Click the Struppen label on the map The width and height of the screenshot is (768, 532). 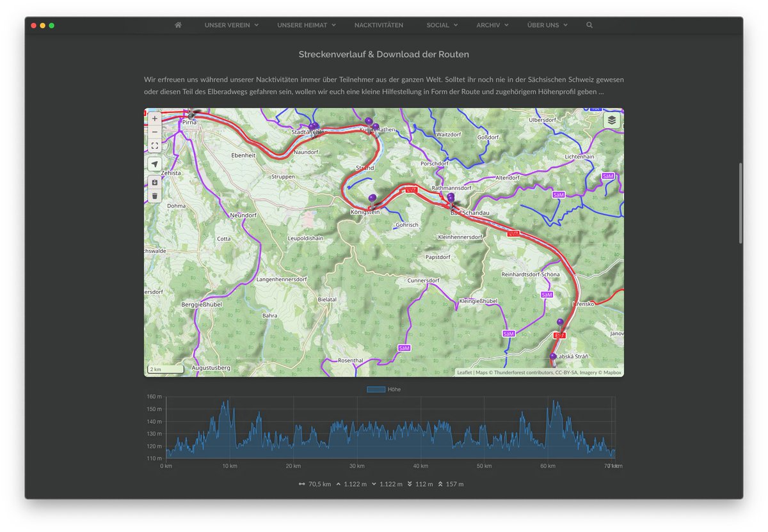click(283, 176)
